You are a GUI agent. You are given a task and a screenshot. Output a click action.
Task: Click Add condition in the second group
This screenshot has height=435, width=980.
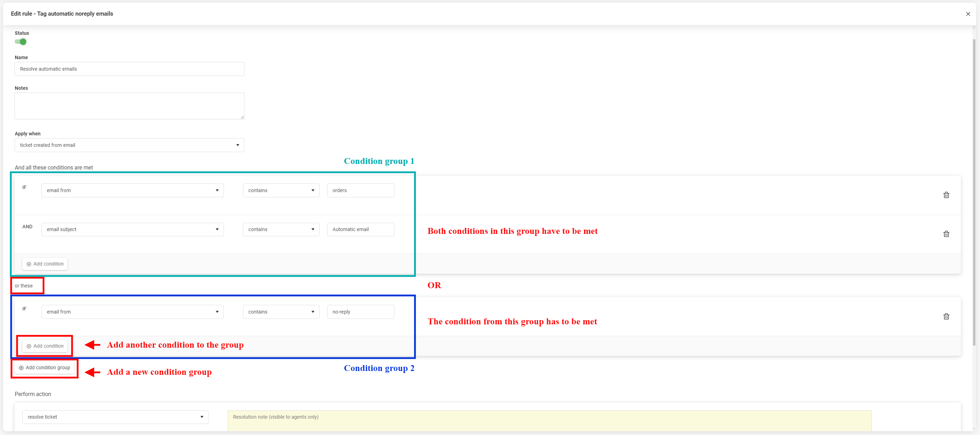point(45,346)
